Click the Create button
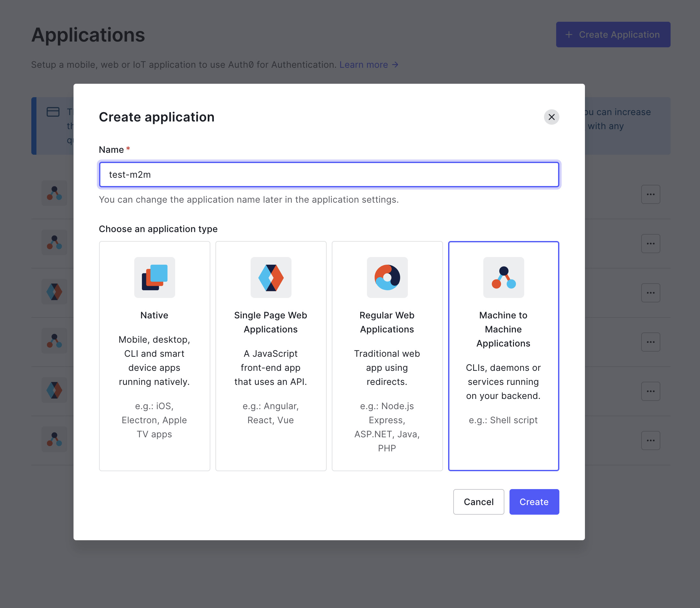 pos(534,502)
